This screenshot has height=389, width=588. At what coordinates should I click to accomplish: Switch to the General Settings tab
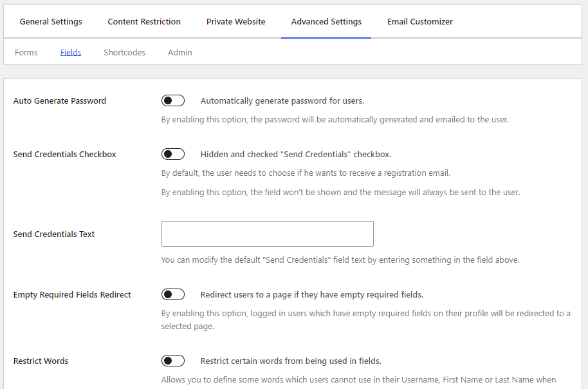click(x=50, y=21)
